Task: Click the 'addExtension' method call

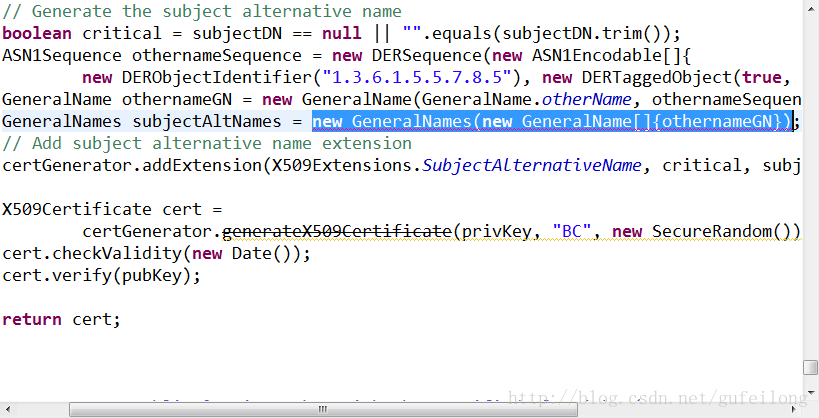Action: (x=202, y=165)
